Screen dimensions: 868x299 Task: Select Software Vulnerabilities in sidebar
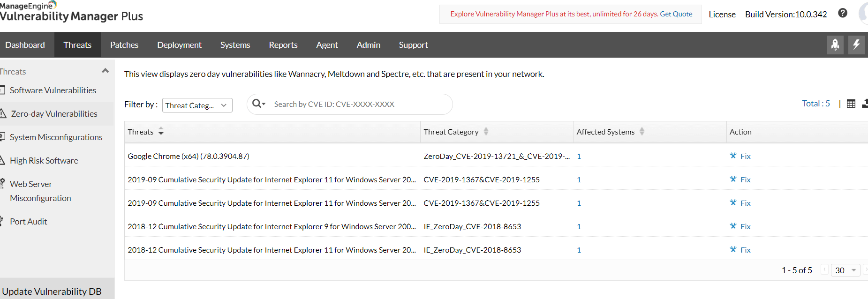53,90
